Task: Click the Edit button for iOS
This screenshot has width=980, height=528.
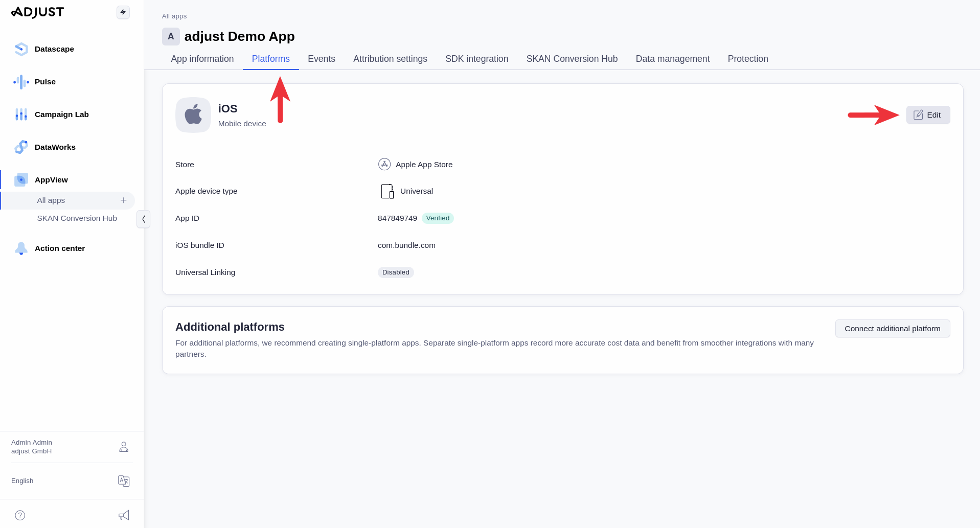Action: point(928,115)
